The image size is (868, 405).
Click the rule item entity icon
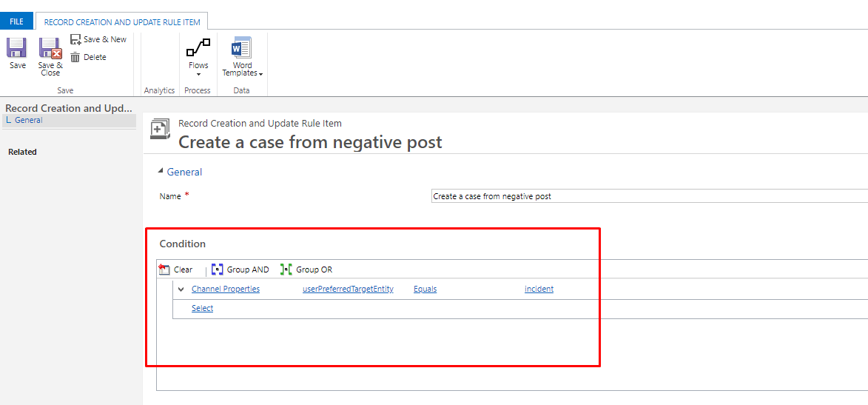click(161, 129)
